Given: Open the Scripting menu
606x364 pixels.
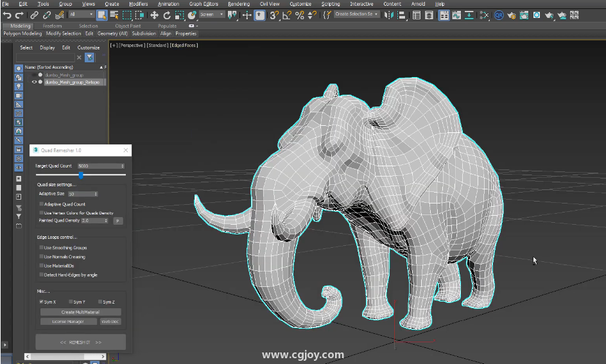Looking at the screenshot, I should coord(331,4).
